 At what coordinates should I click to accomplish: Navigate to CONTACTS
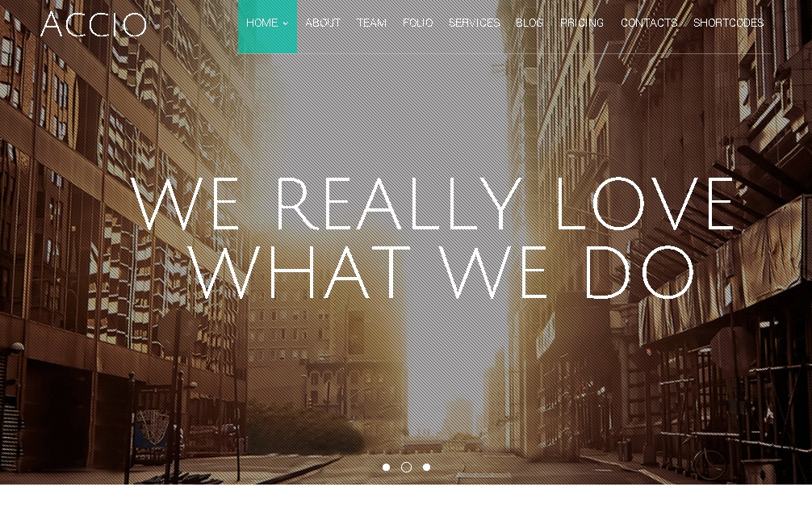649,23
